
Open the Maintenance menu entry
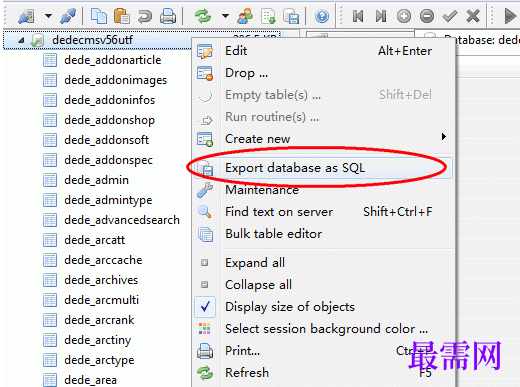323,190
